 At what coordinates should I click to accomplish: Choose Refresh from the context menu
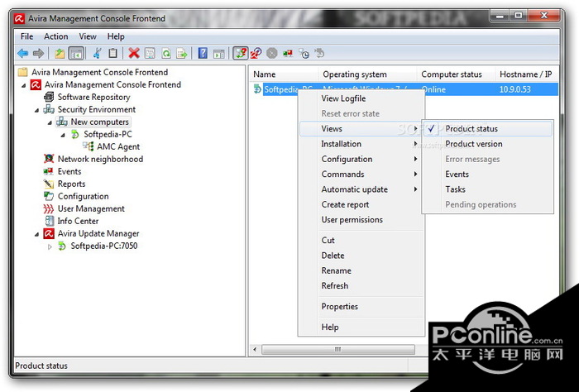point(361,285)
